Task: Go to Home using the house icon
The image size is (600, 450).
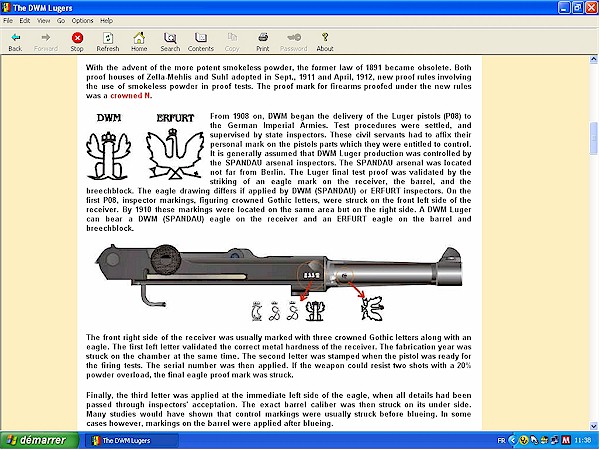Action: tap(139, 41)
